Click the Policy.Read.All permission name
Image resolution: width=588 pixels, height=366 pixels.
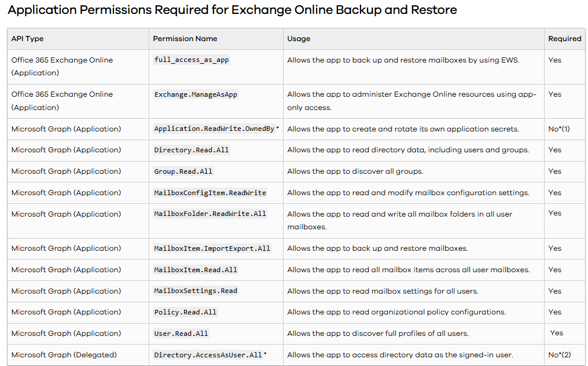click(x=185, y=312)
